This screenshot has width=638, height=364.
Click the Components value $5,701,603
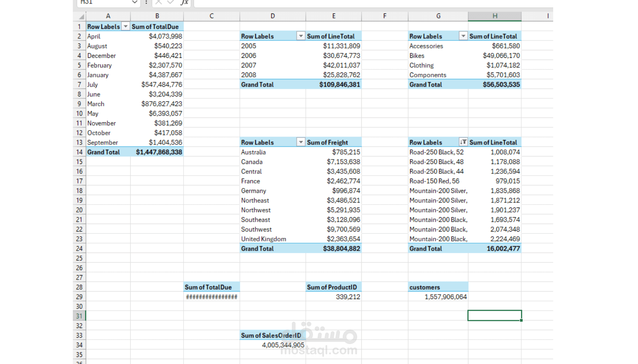coord(495,75)
